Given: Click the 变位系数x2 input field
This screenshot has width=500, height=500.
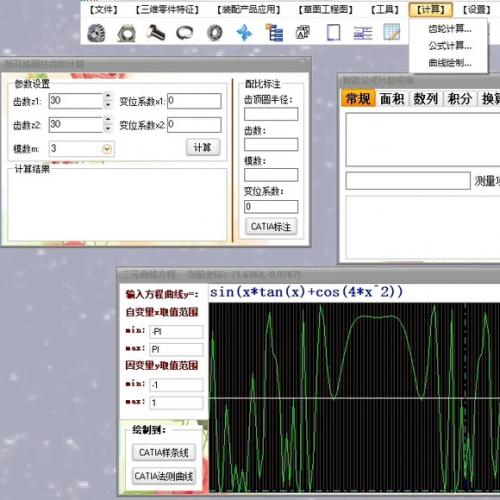Looking at the screenshot, I should (x=194, y=125).
